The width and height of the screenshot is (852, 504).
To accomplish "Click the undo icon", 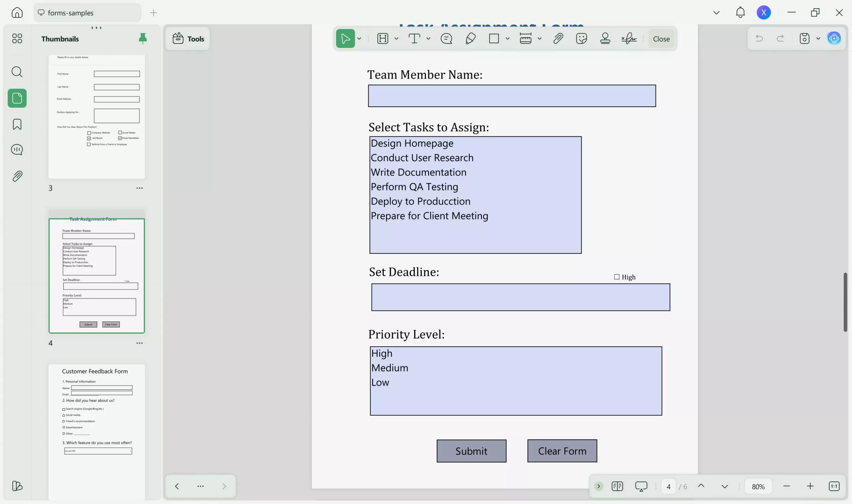I will pyautogui.click(x=759, y=38).
